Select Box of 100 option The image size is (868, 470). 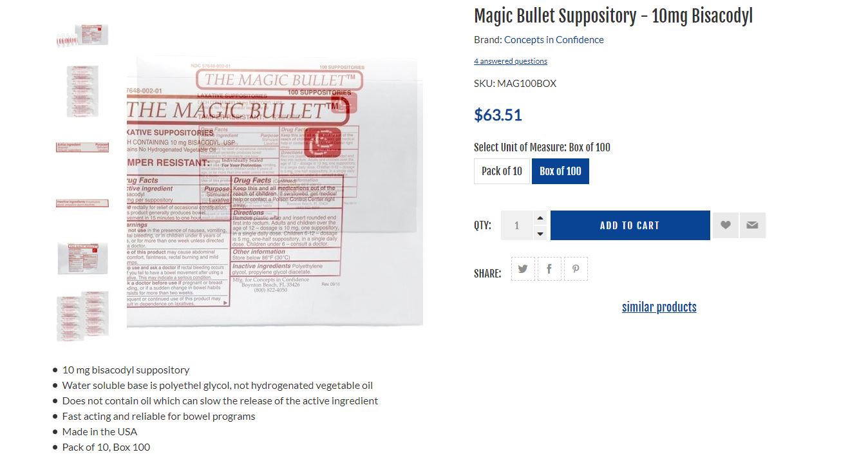pyautogui.click(x=560, y=171)
